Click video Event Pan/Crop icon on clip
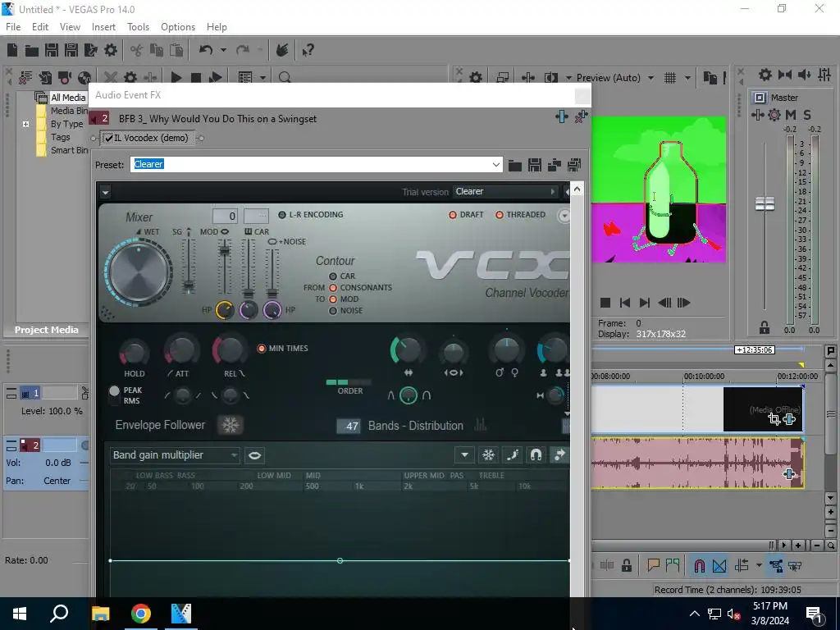The width and height of the screenshot is (840, 630). (x=774, y=419)
